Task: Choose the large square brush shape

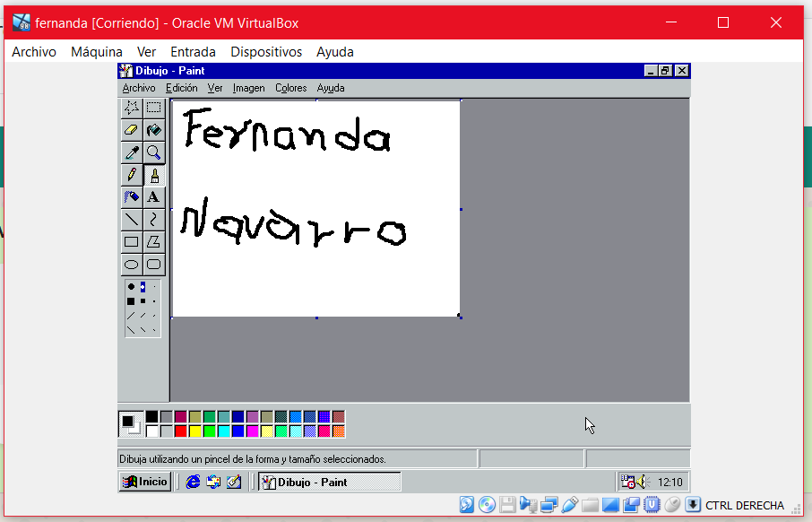Action: pyautogui.click(x=131, y=301)
